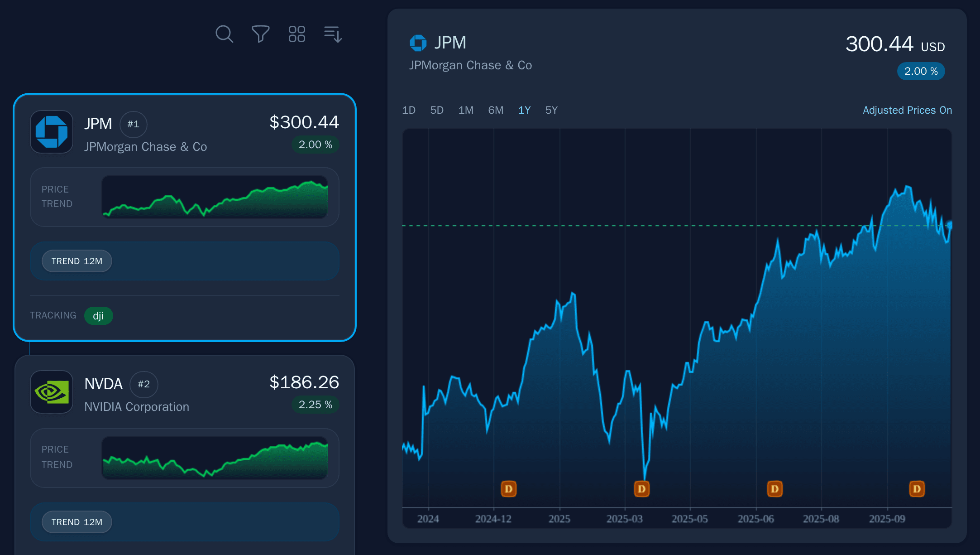The image size is (980, 555).
Task: Click the dividend marker near 2025-03 on the chart
Action: [641, 489]
